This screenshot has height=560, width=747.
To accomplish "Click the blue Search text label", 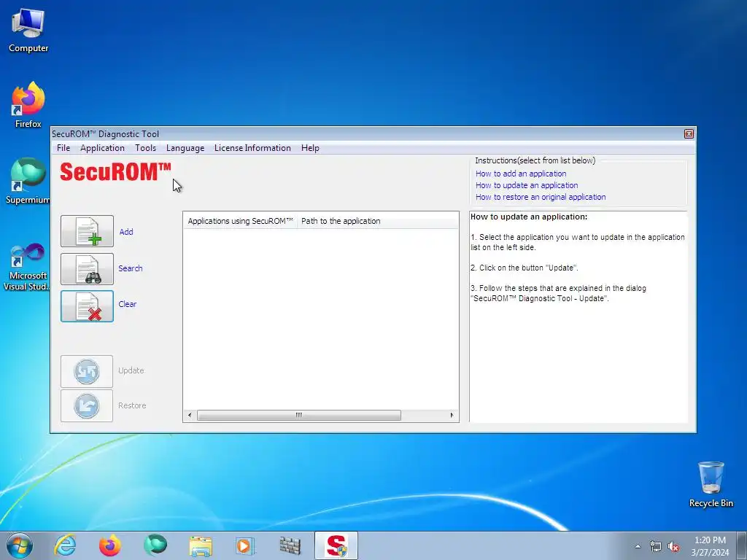I will pyautogui.click(x=130, y=268).
